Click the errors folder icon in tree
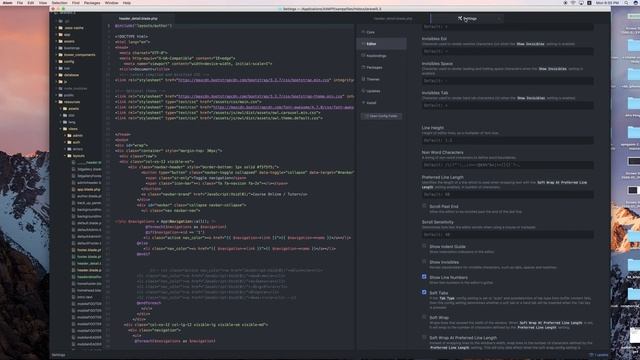Screen dimensions: 640x360 click(69, 149)
